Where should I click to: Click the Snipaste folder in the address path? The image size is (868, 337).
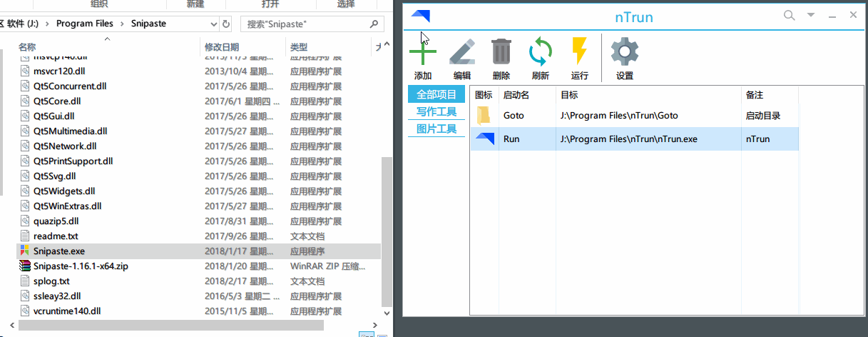[x=148, y=24]
